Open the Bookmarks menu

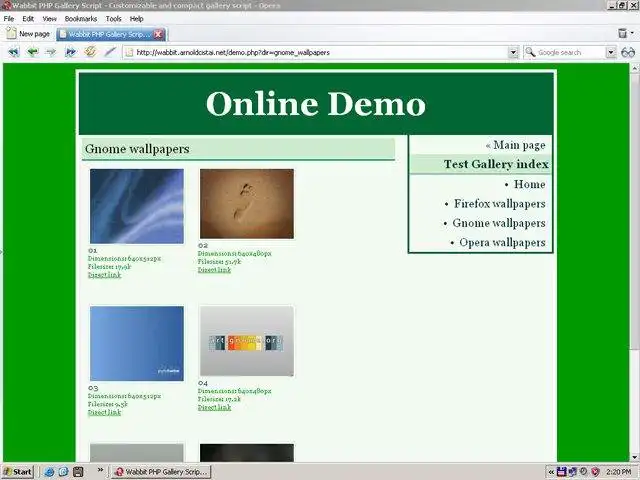[x=81, y=19]
